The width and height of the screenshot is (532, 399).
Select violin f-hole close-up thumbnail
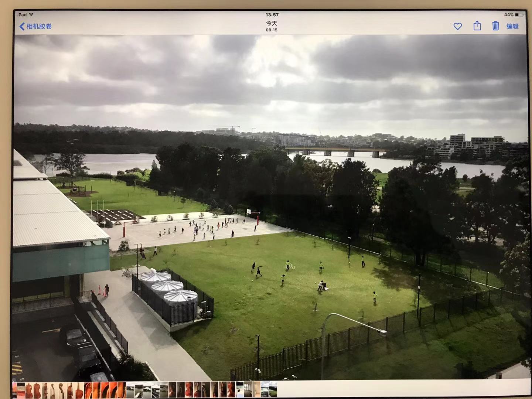point(88,390)
